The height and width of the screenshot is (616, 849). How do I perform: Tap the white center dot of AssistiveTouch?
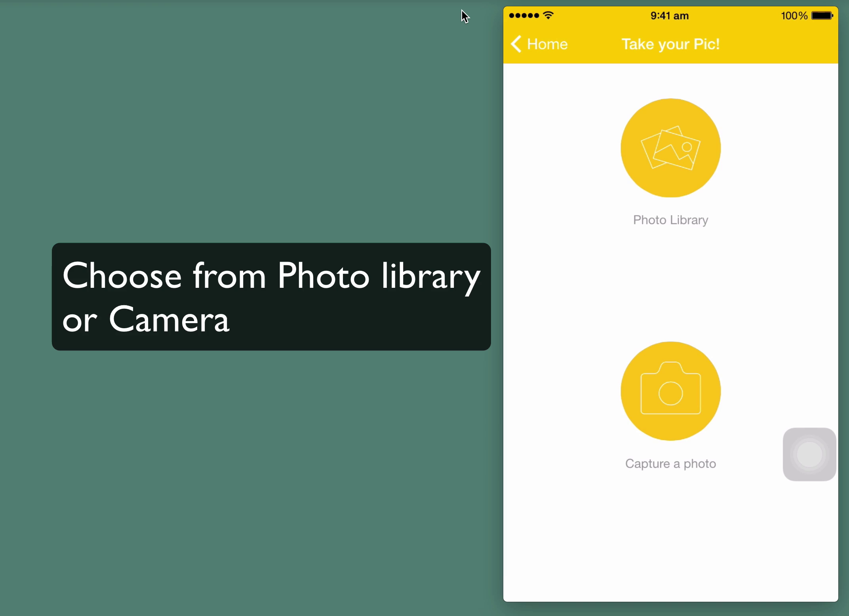(x=809, y=454)
